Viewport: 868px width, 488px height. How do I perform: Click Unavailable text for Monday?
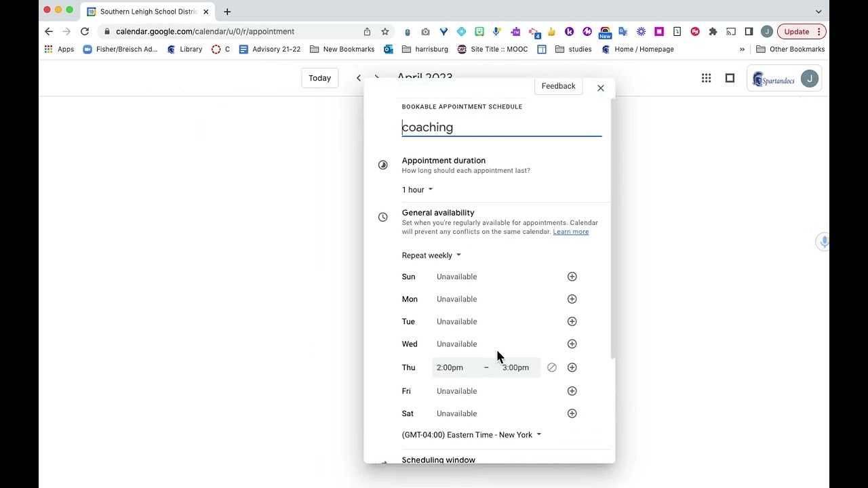[456, 299]
